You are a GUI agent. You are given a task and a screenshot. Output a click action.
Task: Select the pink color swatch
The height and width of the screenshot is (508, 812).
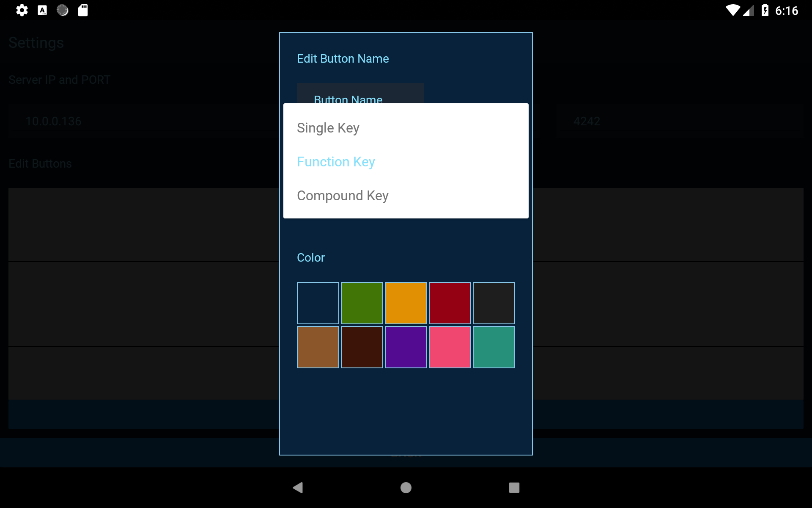click(x=450, y=347)
